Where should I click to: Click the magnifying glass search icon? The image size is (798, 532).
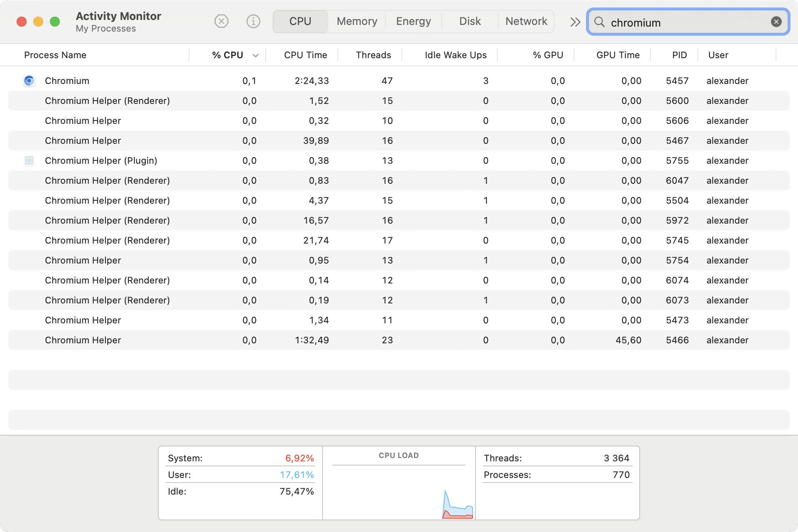click(x=599, y=22)
